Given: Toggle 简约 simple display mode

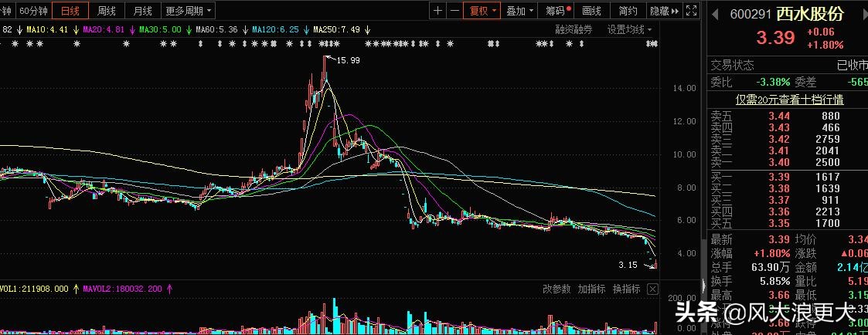Looking at the screenshot, I should point(628,11).
